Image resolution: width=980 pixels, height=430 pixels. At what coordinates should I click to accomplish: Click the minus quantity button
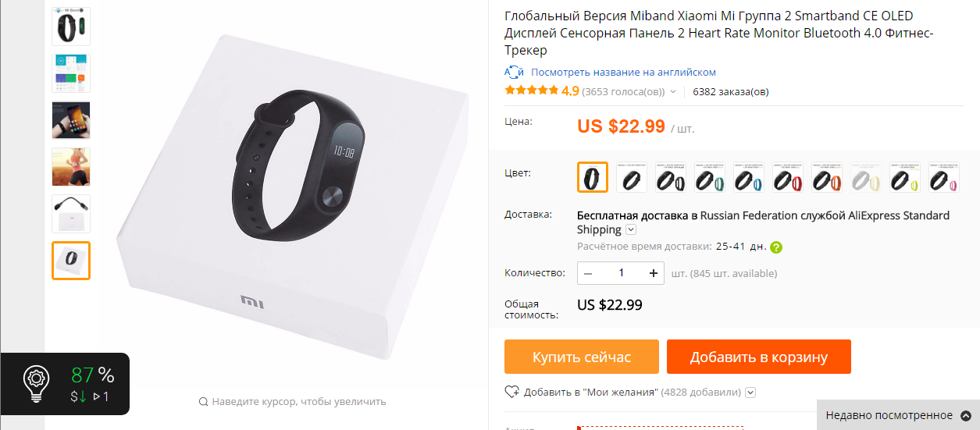(588, 273)
